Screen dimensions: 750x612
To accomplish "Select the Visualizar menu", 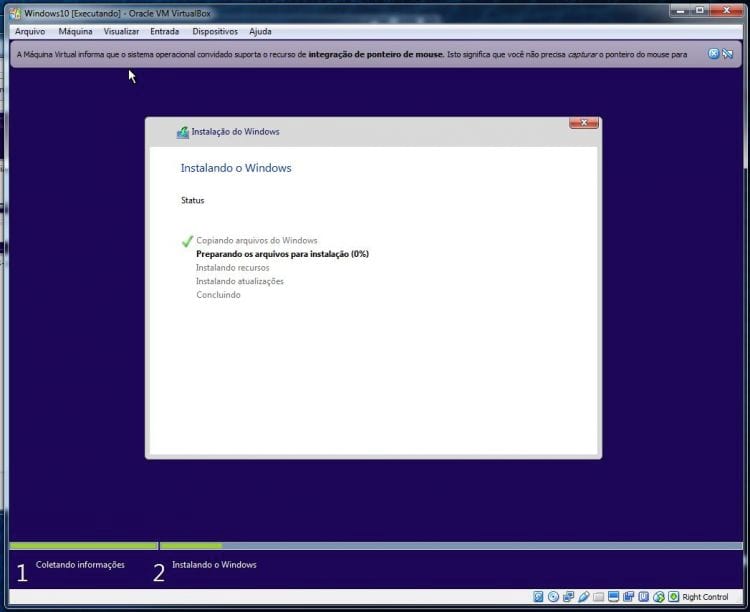I will point(121,31).
